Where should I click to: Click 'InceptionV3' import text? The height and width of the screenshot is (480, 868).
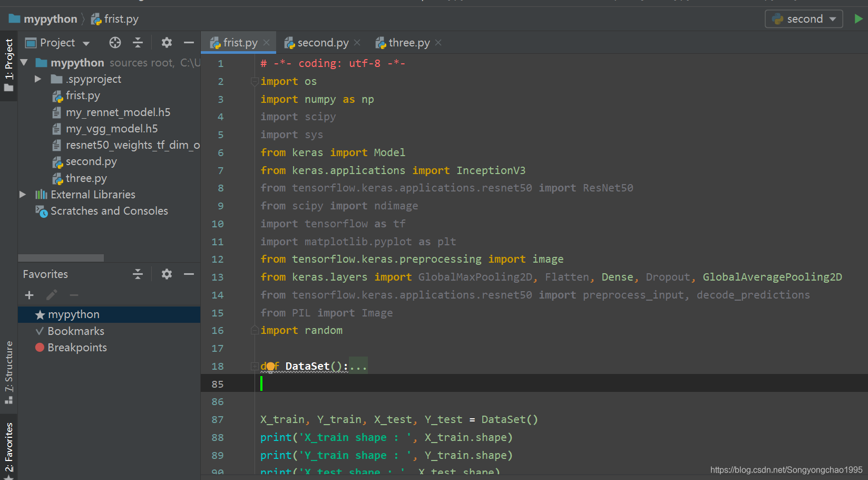(491, 170)
